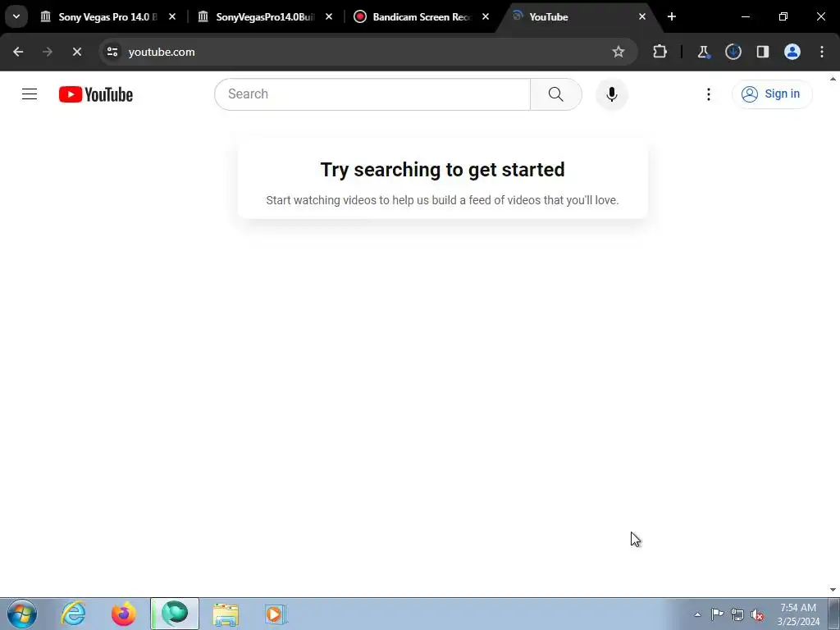Expand the tab search dropdown arrow

click(16, 16)
